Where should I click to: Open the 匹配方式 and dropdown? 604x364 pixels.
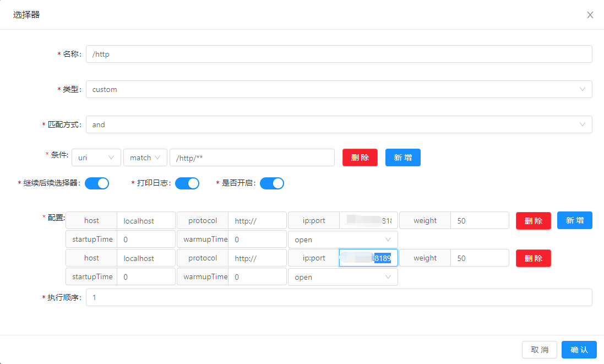339,124
